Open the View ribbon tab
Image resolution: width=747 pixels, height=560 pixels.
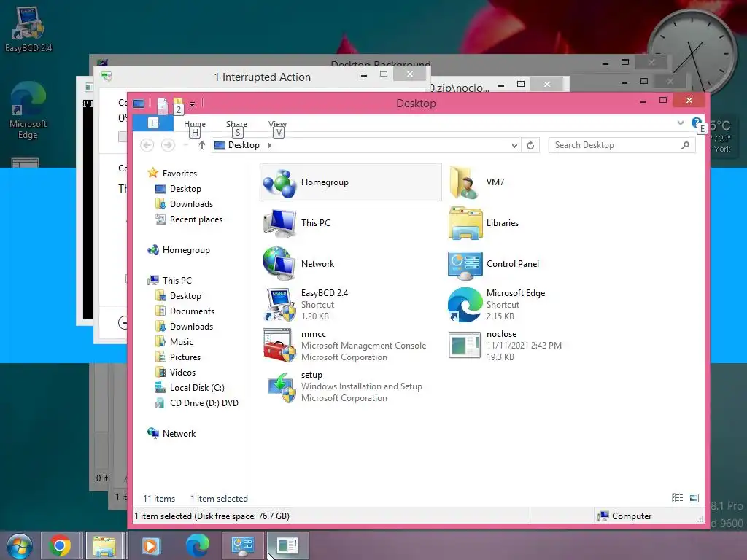(x=278, y=124)
